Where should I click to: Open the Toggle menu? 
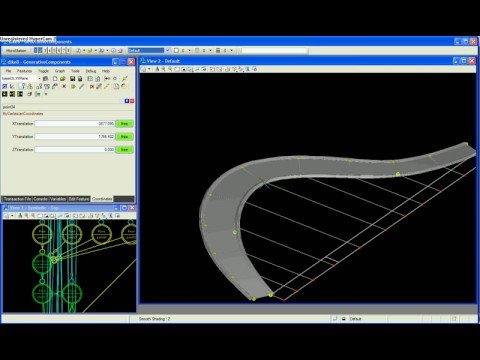(x=43, y=71)
